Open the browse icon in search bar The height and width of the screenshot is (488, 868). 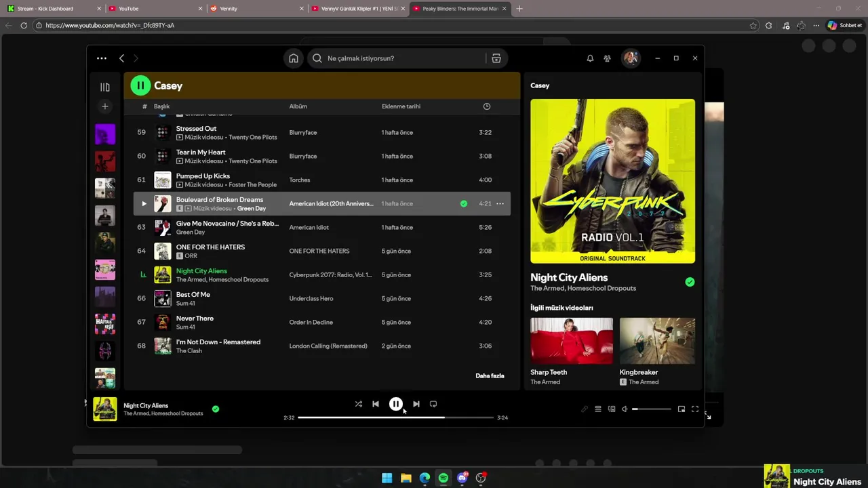click(496, 58)
